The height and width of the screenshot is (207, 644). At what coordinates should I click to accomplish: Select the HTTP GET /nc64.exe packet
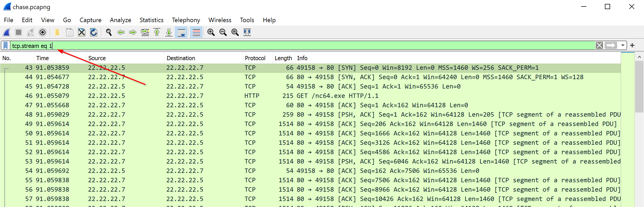pos(311,96)
